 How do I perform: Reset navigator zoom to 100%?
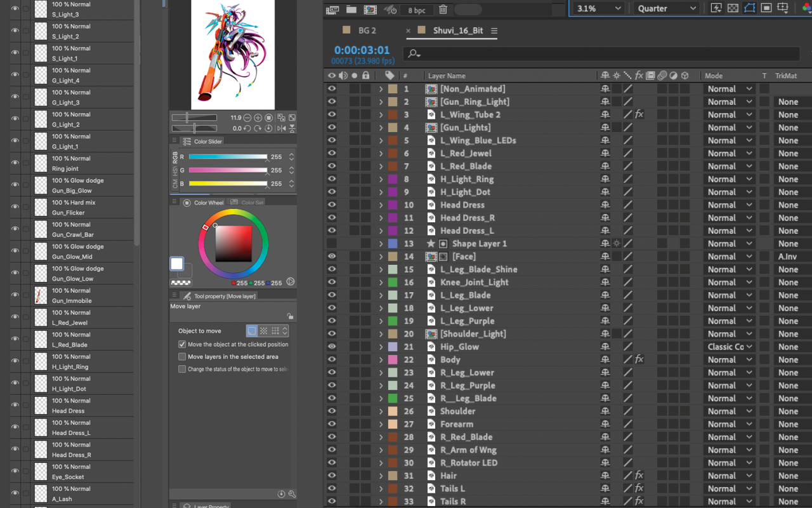pyautogui.click(x=269, y=118)
